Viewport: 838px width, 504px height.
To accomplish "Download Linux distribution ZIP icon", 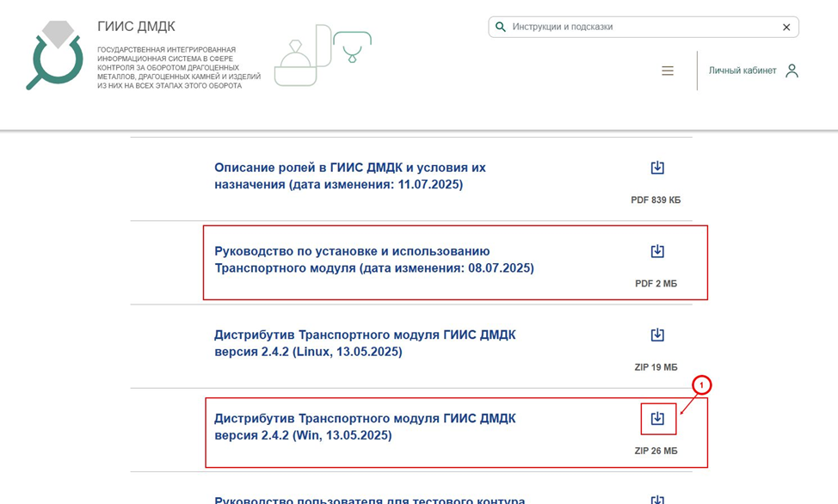I will tap(657, 335).
